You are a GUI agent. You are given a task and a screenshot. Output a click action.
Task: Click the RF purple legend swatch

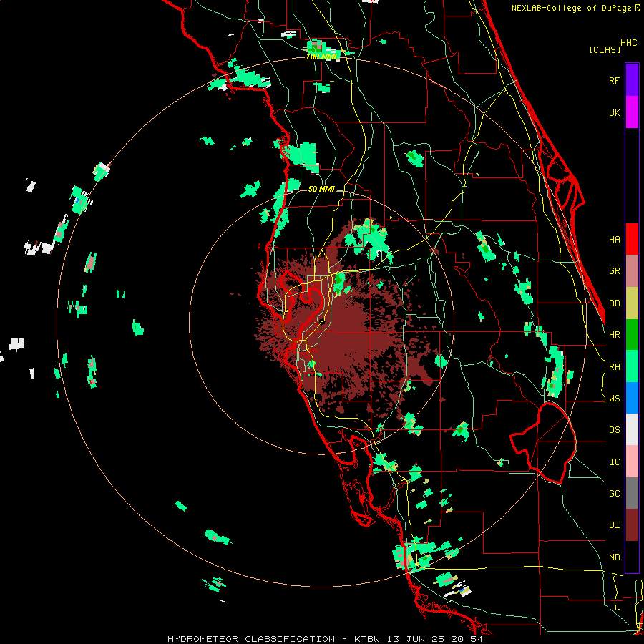(x=632, y=79)
